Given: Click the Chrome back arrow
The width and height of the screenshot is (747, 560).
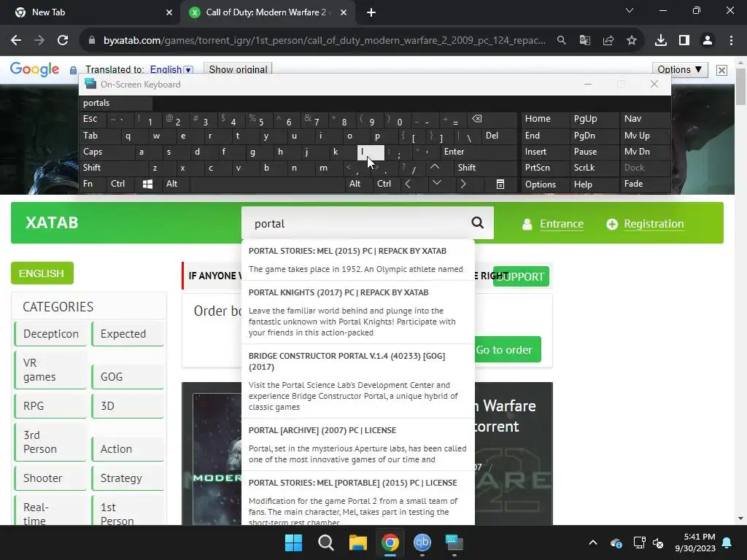Looking at the screenshot, I should 16,41.
